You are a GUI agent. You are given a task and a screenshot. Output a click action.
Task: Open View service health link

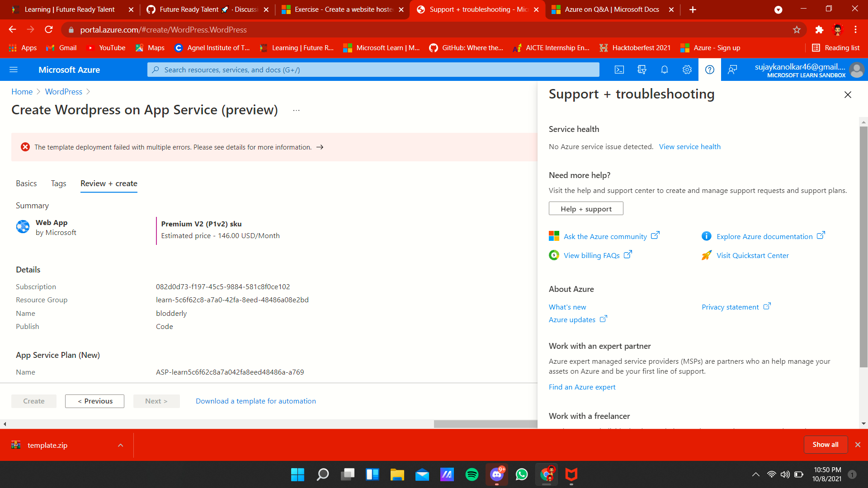(x=689, y=147)
